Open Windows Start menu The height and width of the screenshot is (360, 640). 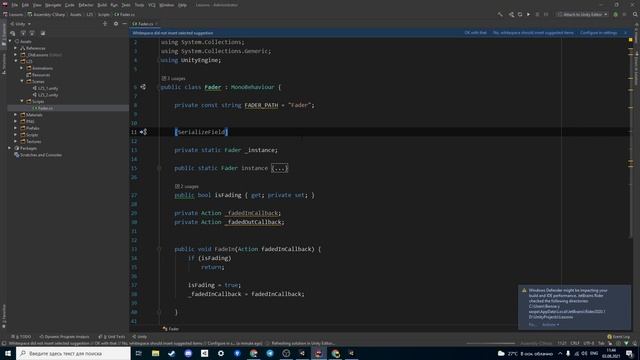coord(8,353)
